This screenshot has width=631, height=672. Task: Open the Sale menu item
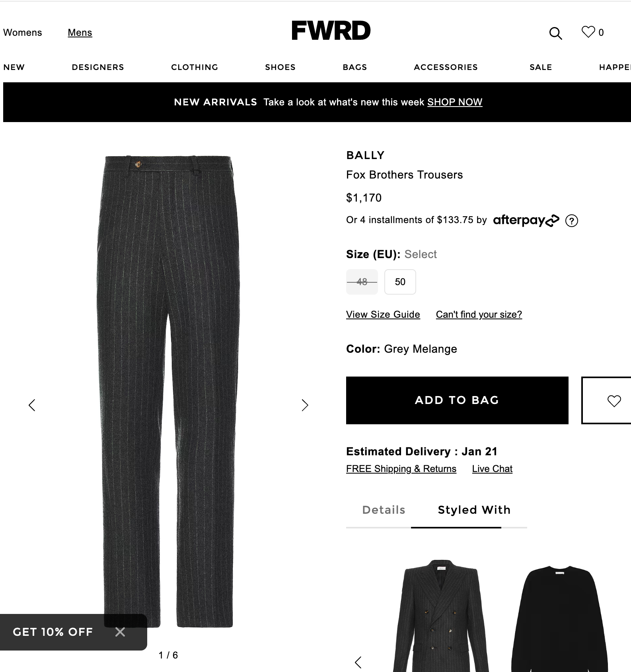[x=541, y=67]
